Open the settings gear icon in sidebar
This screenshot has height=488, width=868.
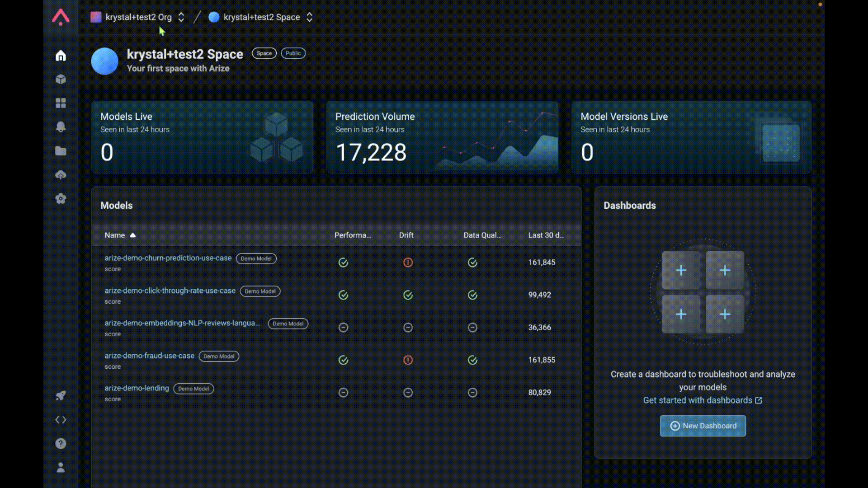tap(61, 199)
